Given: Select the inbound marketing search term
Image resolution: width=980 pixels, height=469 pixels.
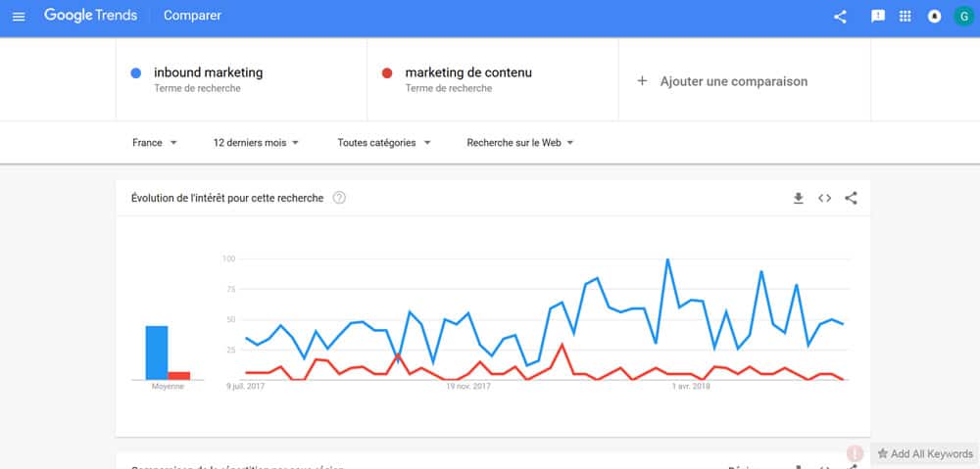Looking at the screenshot, I should point(241,79).
